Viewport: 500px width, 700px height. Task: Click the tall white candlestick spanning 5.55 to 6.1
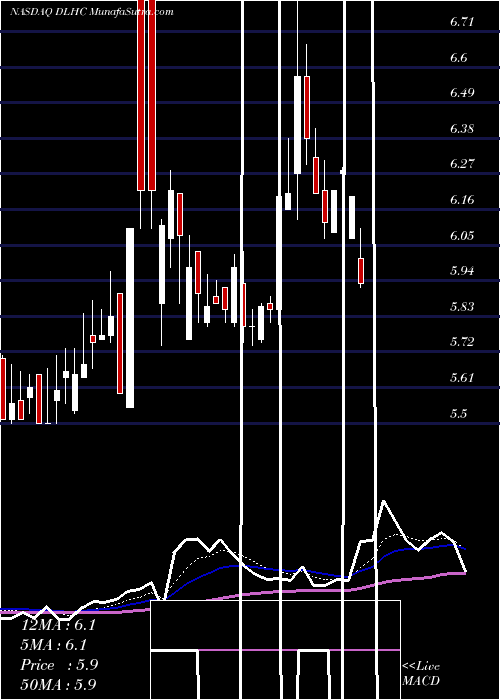(x=129, y=318)
